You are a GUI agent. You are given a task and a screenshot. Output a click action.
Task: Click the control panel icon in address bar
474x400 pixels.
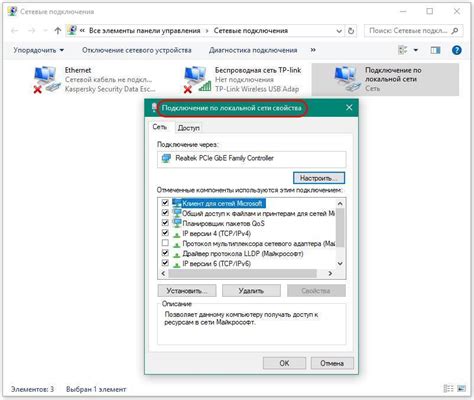(71, 30)
